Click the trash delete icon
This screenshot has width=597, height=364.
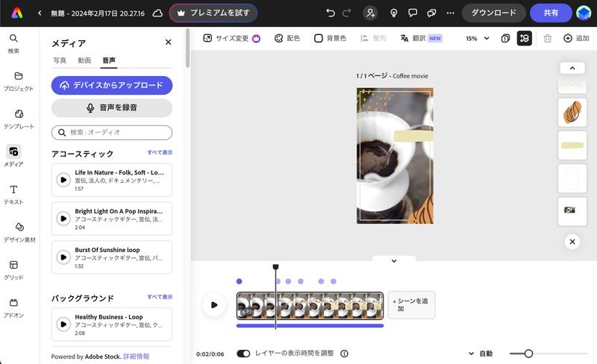coord(547,38)
